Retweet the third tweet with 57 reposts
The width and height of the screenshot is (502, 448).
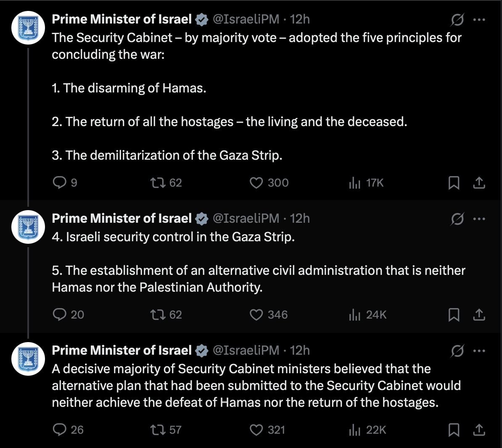point(166,430)
